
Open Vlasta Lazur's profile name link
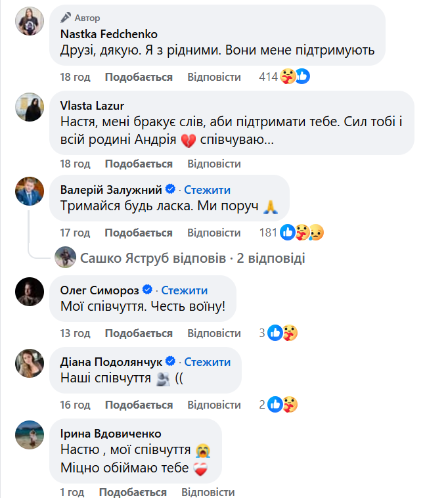(x=92, y=106)
